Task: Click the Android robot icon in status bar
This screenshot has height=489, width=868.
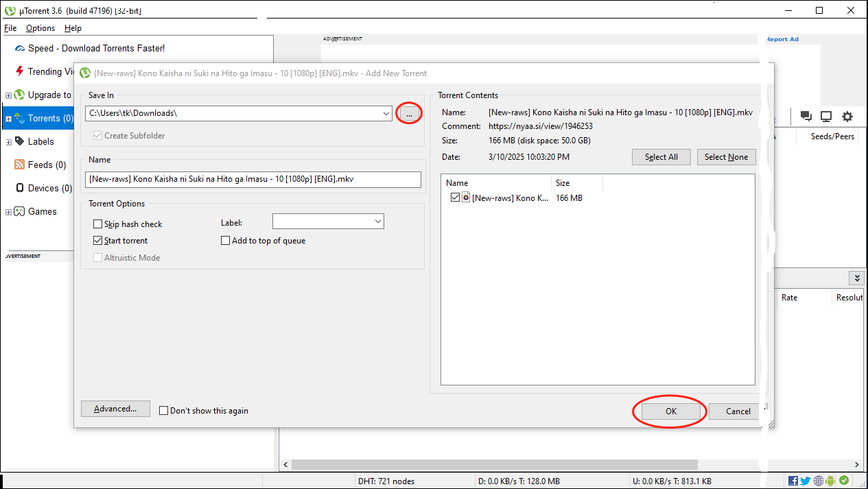Action: coord(831,481)
